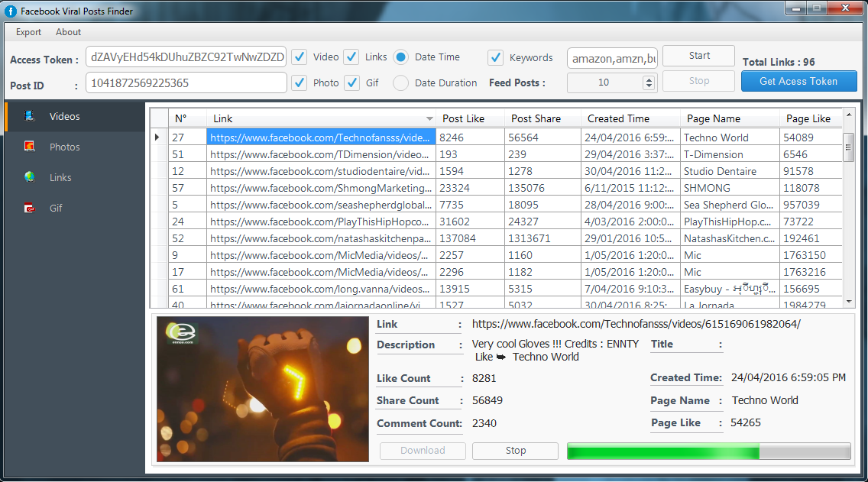Click the green download progress bar
This screenshot has width=868, height=482.
click(x=708, y=451)
